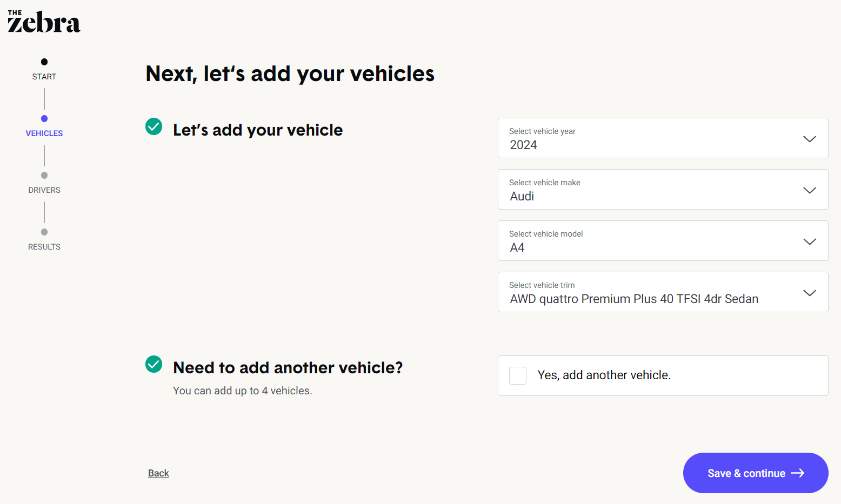Image resolution: width=841 pixels, height=504 pixels.
Task: Click the chevron on the vehicle make selector
Action: (x=809, y=190)
